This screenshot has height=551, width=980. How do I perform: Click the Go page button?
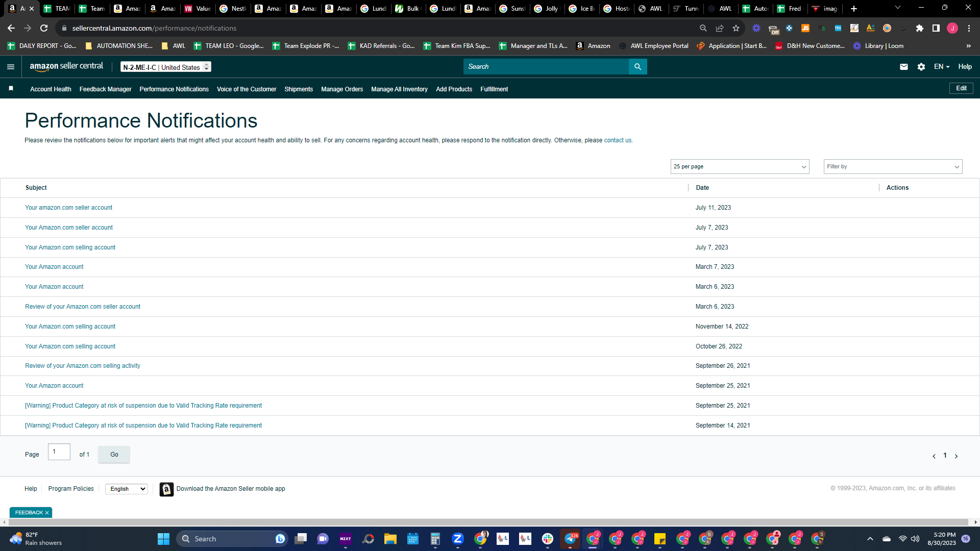point(114,455)
